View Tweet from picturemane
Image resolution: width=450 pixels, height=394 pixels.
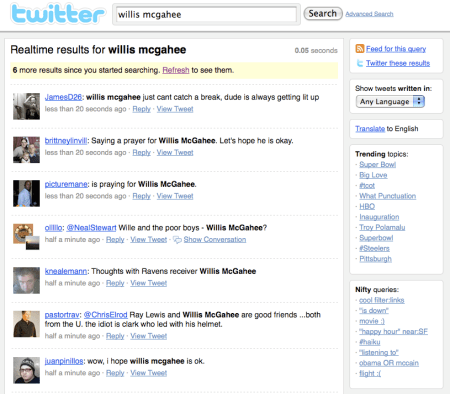(175, 196)
